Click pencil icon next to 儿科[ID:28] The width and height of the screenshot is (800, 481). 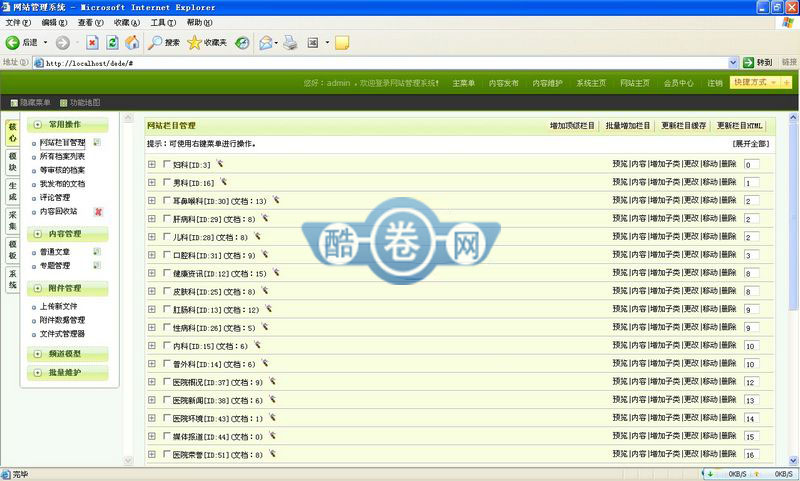tap(258, 236)
